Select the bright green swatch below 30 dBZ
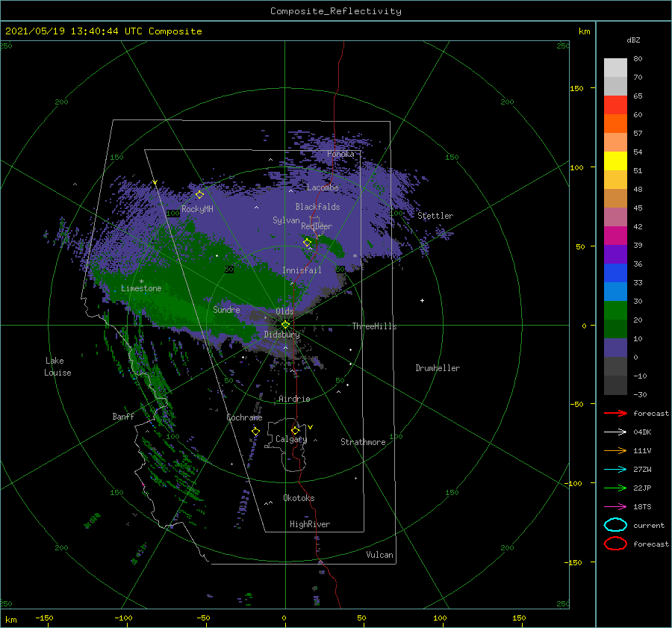This screenshot has width=672, height=628. click(615, 310)
